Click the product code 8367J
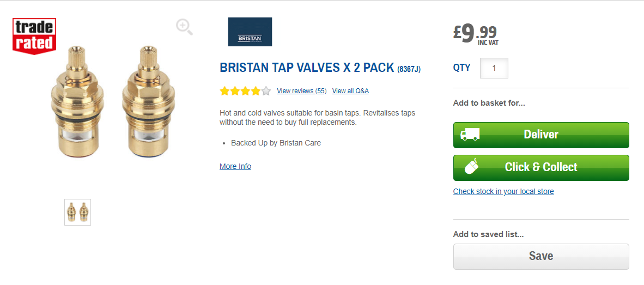This screenshot has width=644, height=285. click(409, 69)
